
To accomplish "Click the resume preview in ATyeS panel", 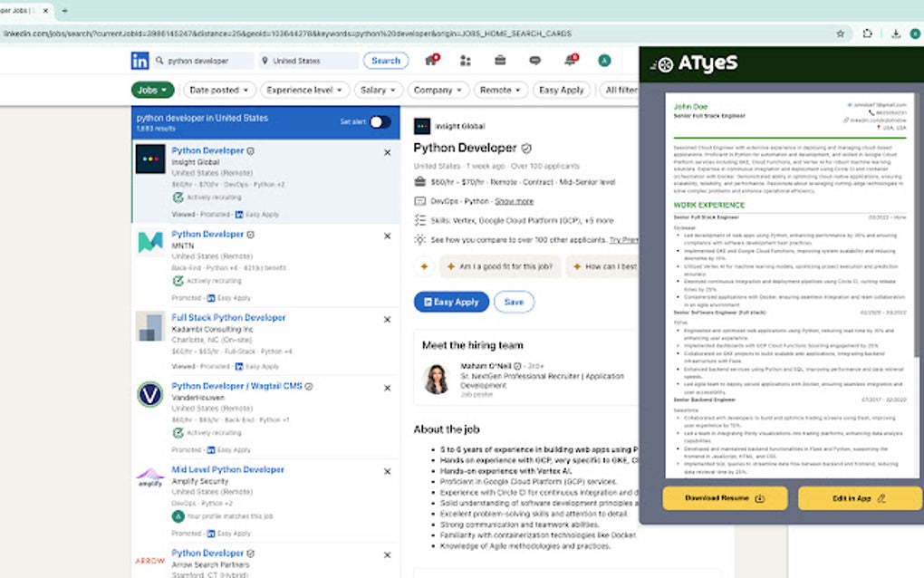I will [x=790, y=285].
